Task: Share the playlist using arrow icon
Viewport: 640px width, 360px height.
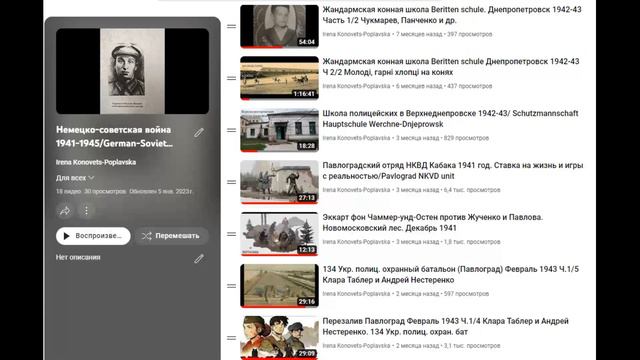Action: [x=64, y=211]
